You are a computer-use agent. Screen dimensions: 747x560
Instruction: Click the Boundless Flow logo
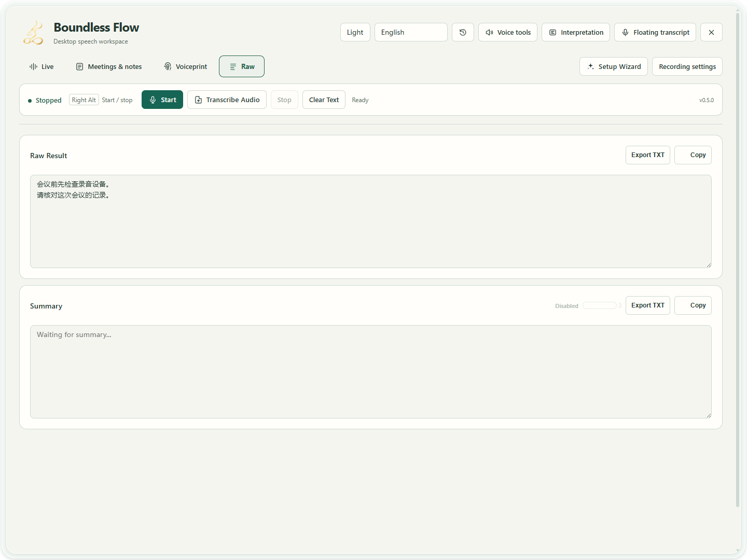point(33,33)
